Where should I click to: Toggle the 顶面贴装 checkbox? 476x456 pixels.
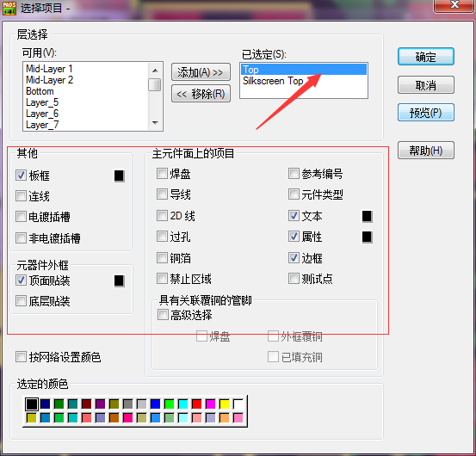pyautogui.click(x=21, y=280)
